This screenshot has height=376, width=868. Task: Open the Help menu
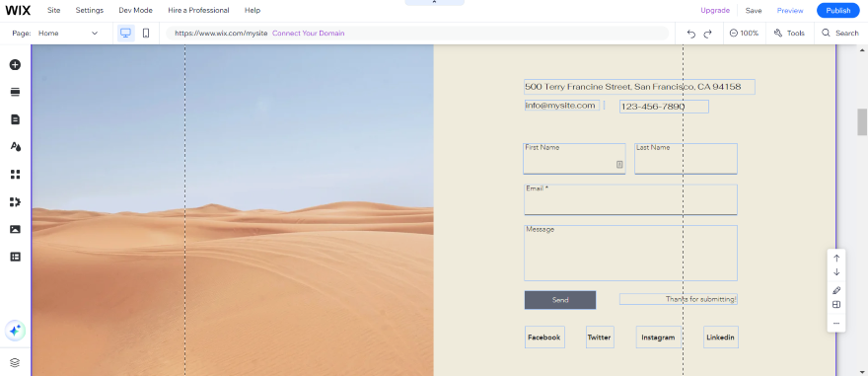click(x=253, y=11)
